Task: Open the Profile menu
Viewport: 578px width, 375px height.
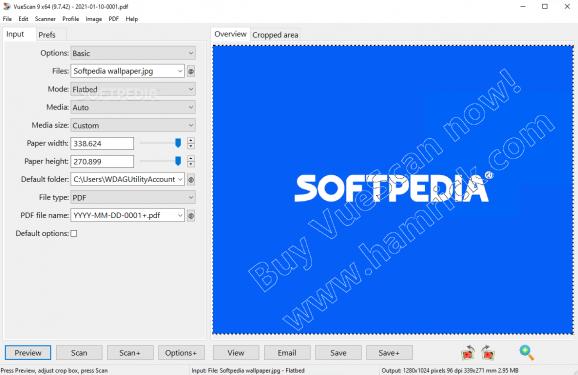Action: pos(70,19)
